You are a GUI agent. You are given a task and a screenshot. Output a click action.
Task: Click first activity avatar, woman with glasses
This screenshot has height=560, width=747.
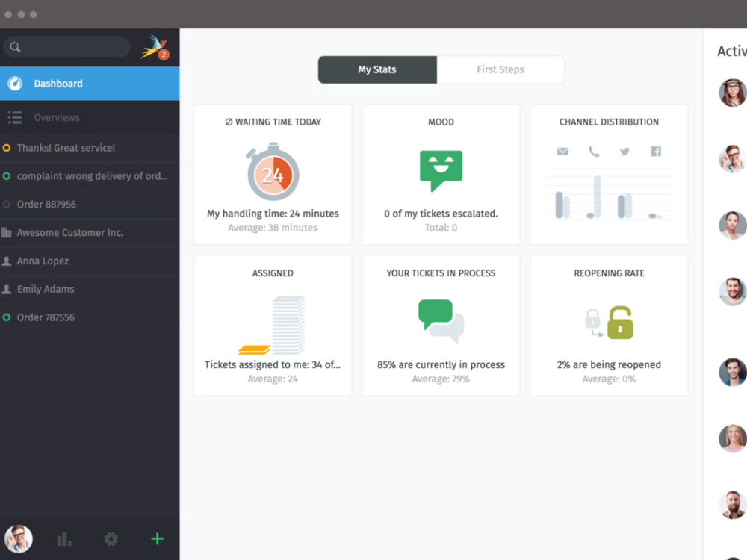733,93
